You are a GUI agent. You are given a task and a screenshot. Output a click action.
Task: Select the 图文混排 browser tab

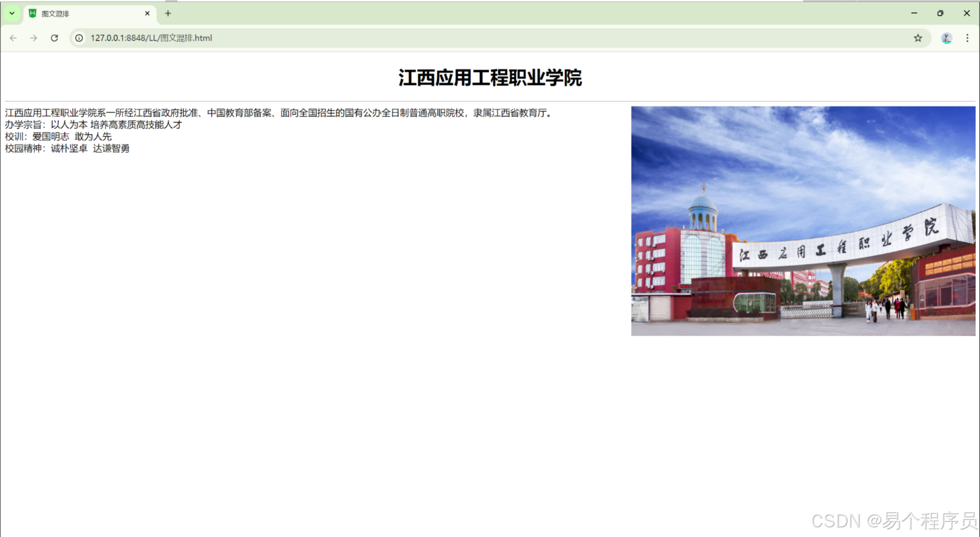(x=90, y=14)
